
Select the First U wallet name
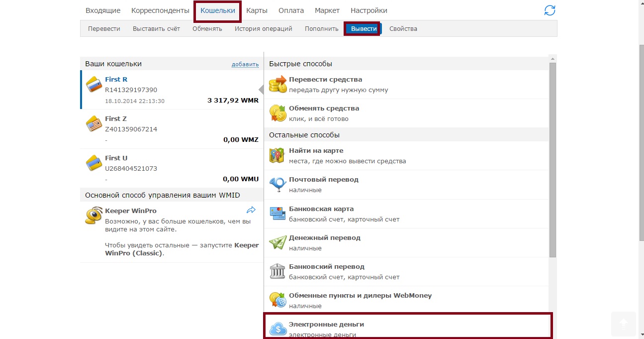pyautogui.click(x=116, y=158)
